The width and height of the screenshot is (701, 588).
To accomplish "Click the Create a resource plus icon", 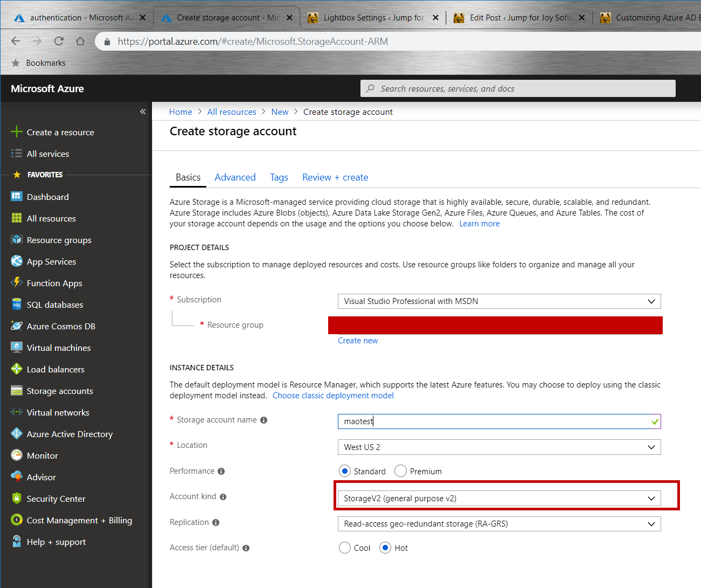I will tap(17, 132).
